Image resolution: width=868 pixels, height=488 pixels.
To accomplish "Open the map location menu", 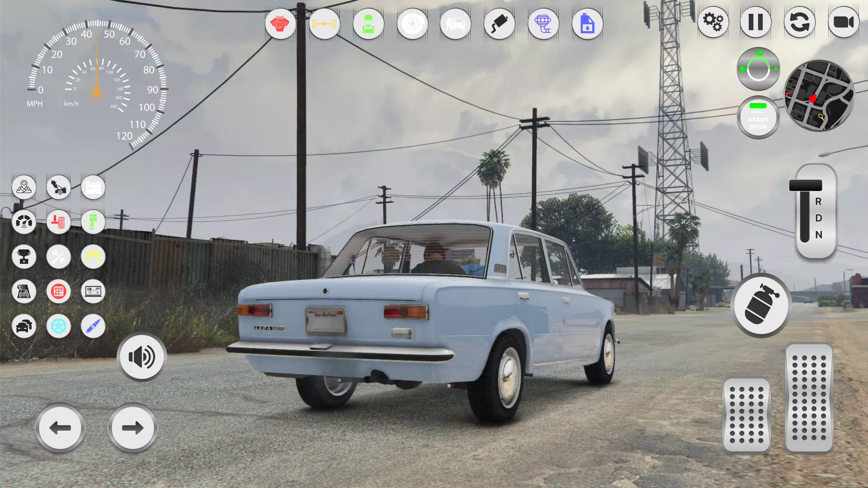I will tap(24, 188).
